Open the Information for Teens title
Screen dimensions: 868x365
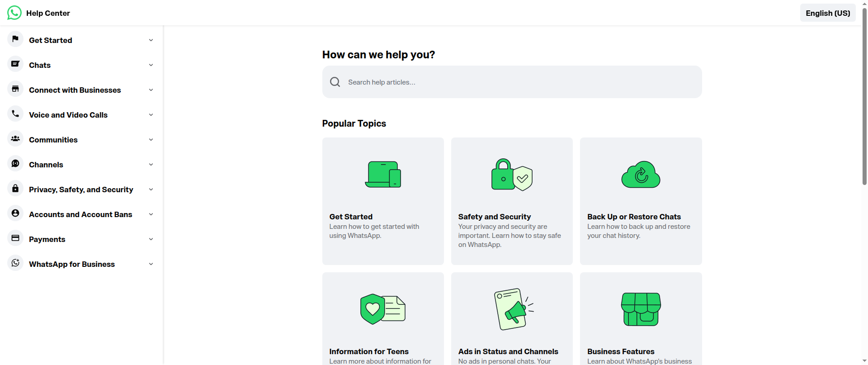(369, 351)
